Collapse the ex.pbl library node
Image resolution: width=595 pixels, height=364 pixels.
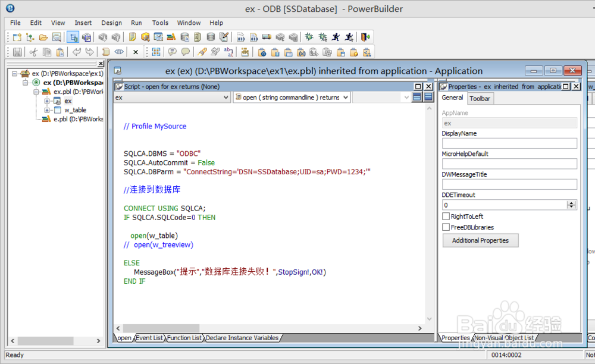[x=36, y=92]
